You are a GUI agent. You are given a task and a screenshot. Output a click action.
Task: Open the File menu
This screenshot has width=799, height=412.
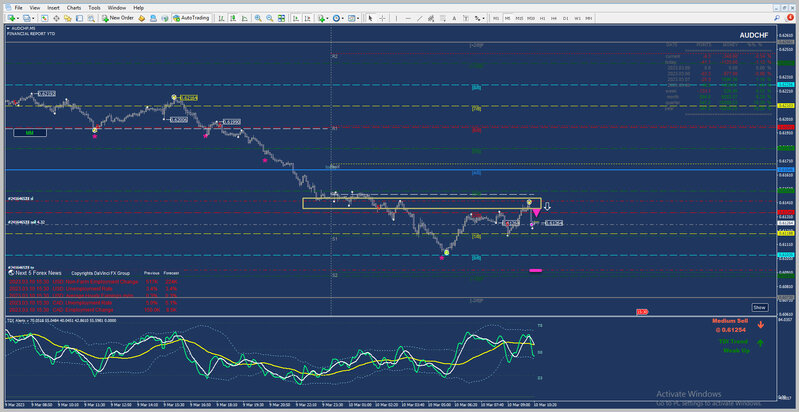(x=18, y=8)
